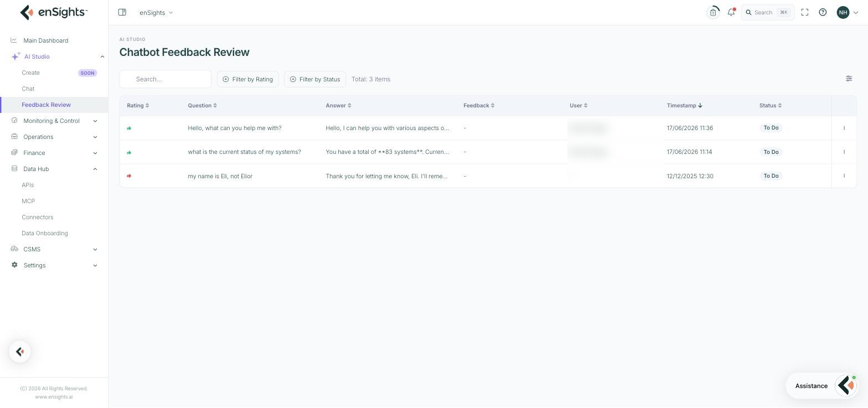Open the enSights workspace dropdown

click(x=156, y=12)
